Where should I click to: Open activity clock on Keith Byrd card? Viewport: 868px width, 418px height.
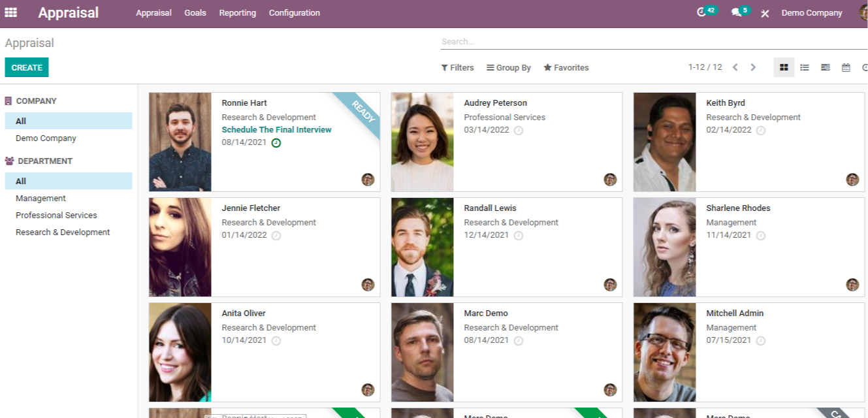(761, 131)
